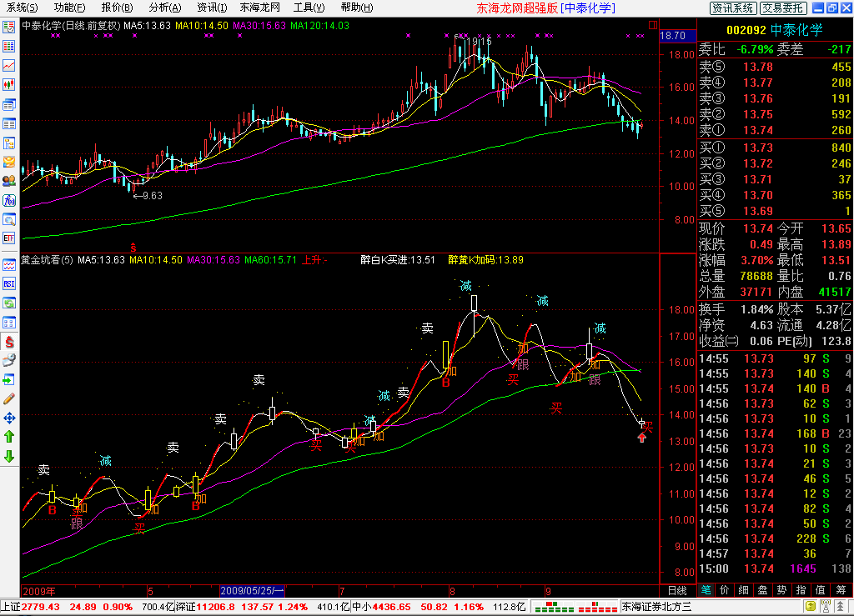Switch to the intraday line chart icon
854x616 pixels.
(x=8, y=66)
